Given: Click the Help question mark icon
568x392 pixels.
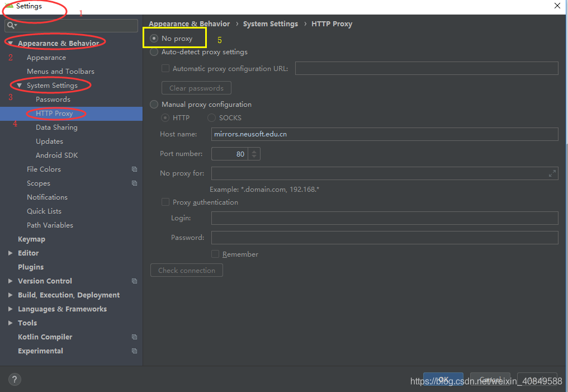Looking at the screenshot, I should click(x=15, y=379).
